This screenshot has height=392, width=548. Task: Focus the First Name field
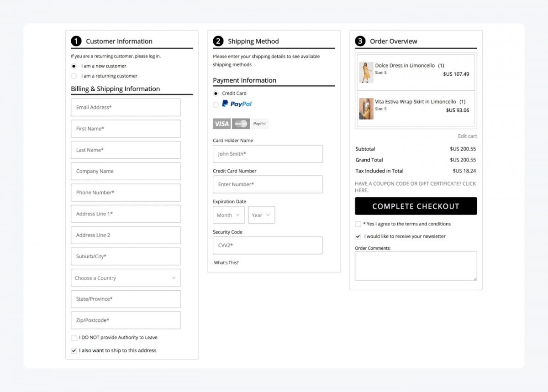tap(126, 129)
